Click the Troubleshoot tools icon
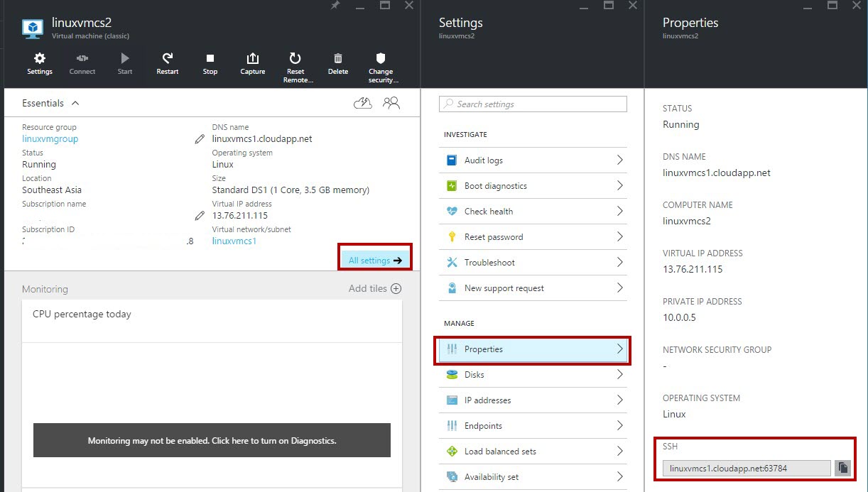Viewport: 868px width, 492px height. 452,263
